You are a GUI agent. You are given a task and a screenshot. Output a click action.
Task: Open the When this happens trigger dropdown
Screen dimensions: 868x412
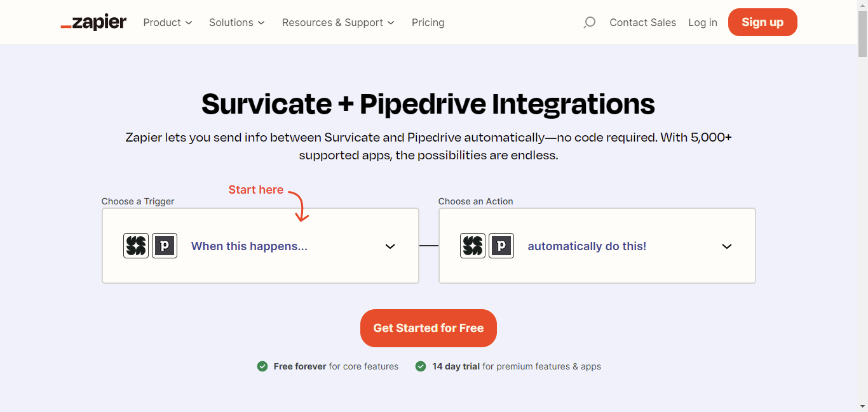[x=390, y=246]
